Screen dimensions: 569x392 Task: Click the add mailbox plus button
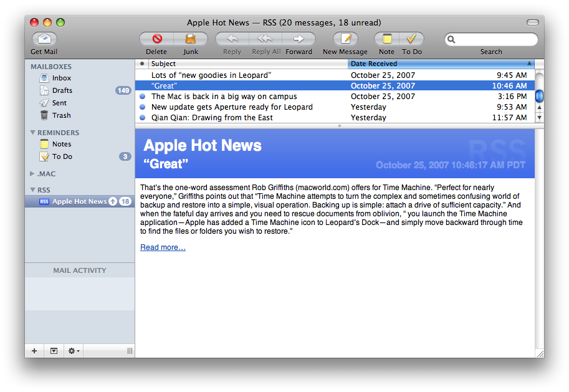click(x=34, y=351)
